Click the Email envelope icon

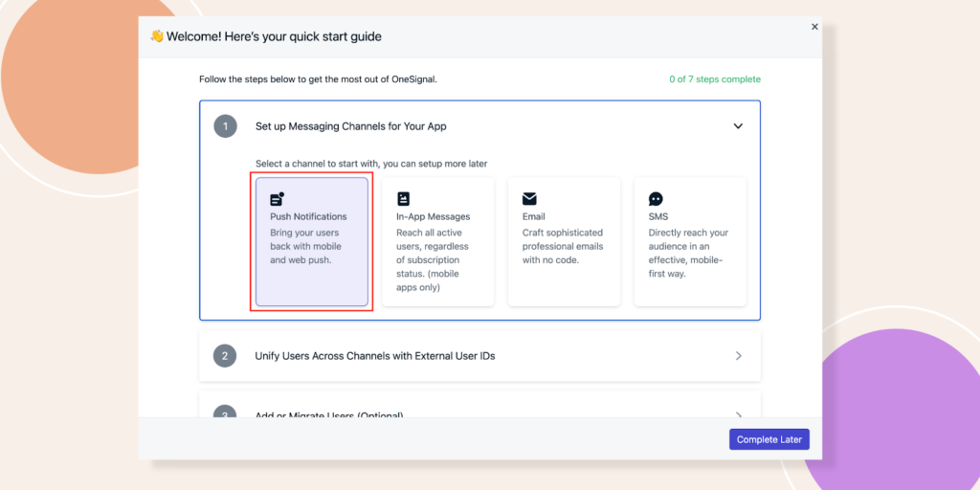(x=529, y=199)
